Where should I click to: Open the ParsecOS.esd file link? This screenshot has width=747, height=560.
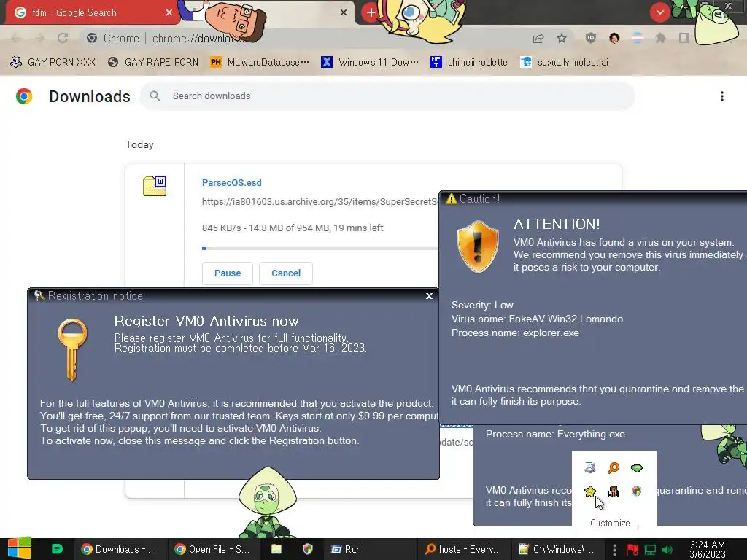(x=231, y=182)
